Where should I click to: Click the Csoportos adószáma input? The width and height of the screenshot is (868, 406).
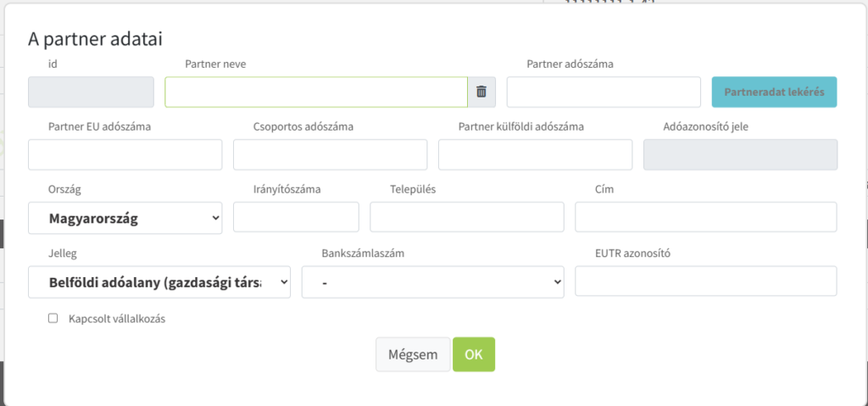point(330,155)
